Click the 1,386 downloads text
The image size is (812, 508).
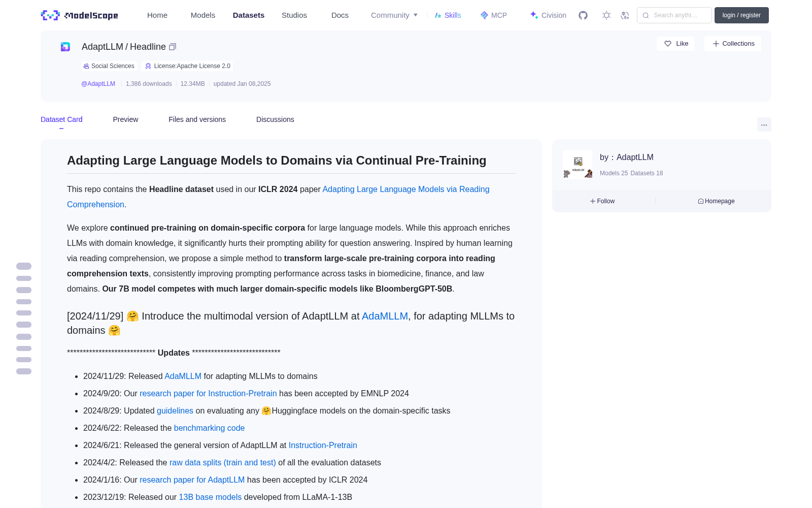(x=149, y=84)
